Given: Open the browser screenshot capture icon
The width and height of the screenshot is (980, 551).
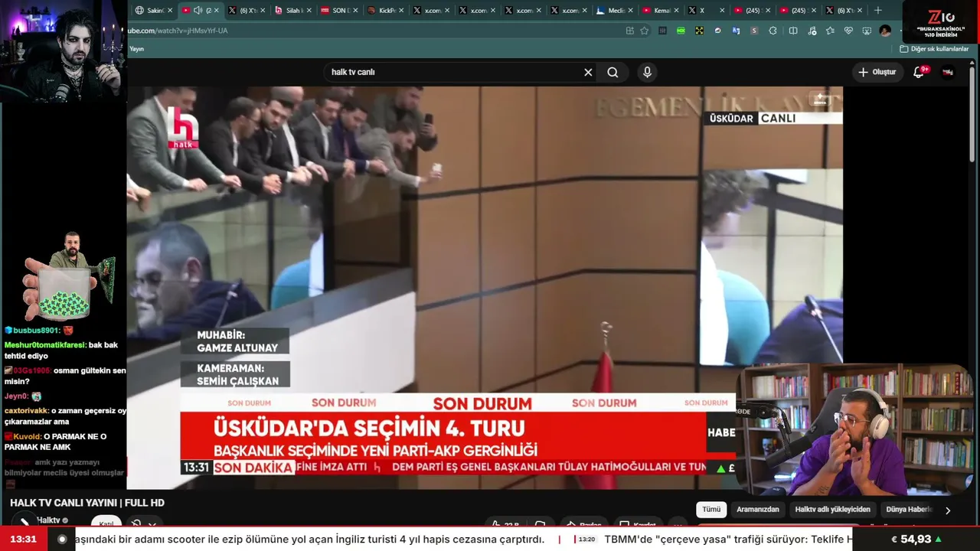Looking at the screenshot, I should 867,31.
